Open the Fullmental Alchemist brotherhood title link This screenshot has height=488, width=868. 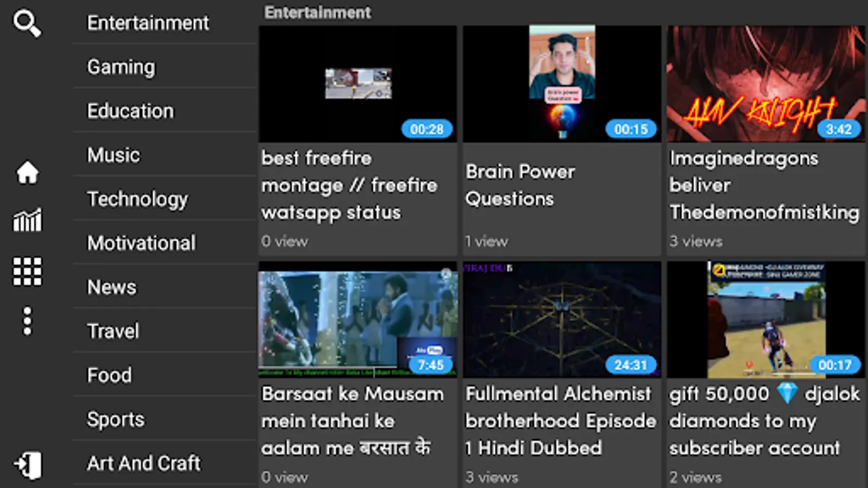(561, 421)
